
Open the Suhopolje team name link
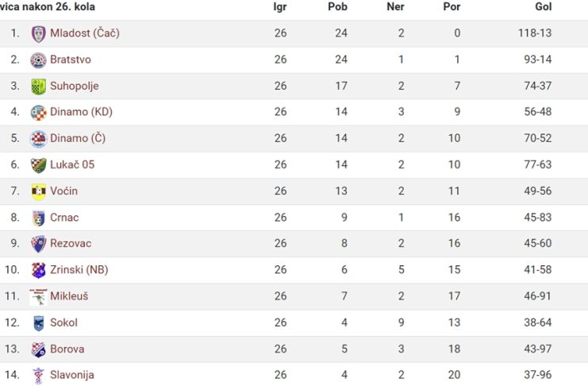click(75, 86)
